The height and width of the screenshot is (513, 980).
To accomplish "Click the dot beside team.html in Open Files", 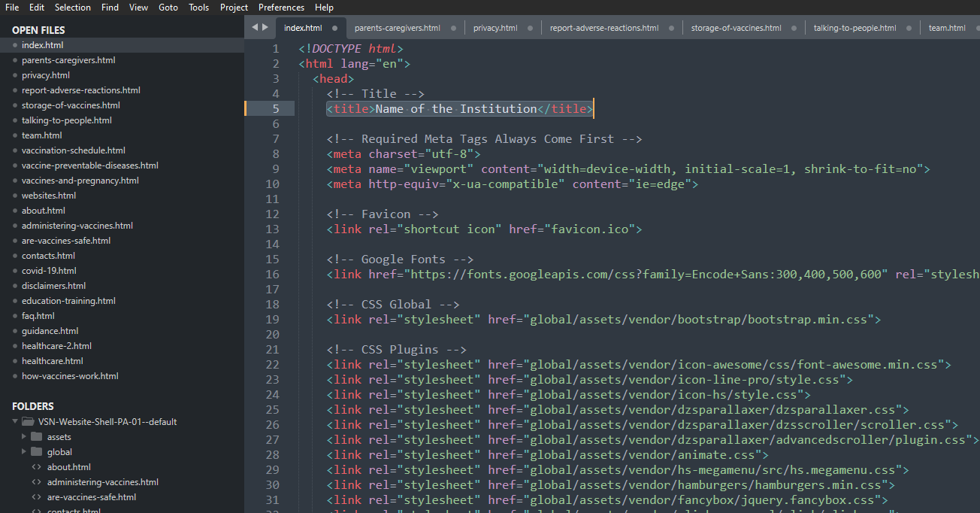I will click(x=14, y=135).
